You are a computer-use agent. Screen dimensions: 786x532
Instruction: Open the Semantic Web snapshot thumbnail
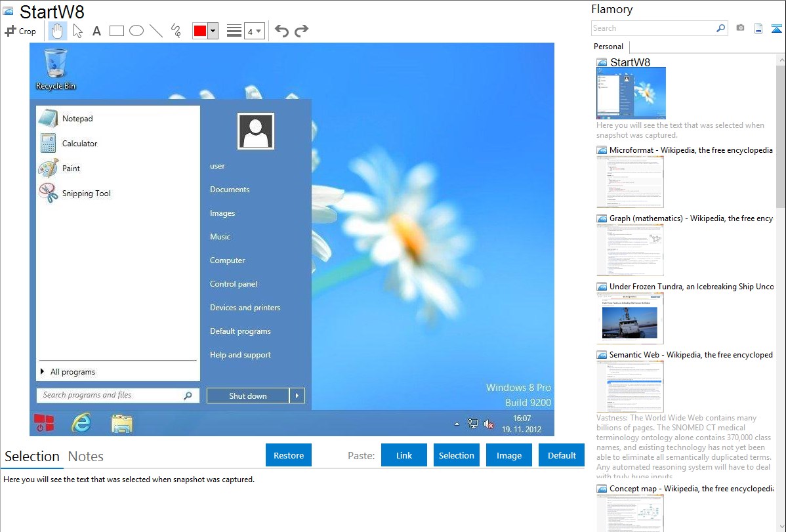(630, 386)
